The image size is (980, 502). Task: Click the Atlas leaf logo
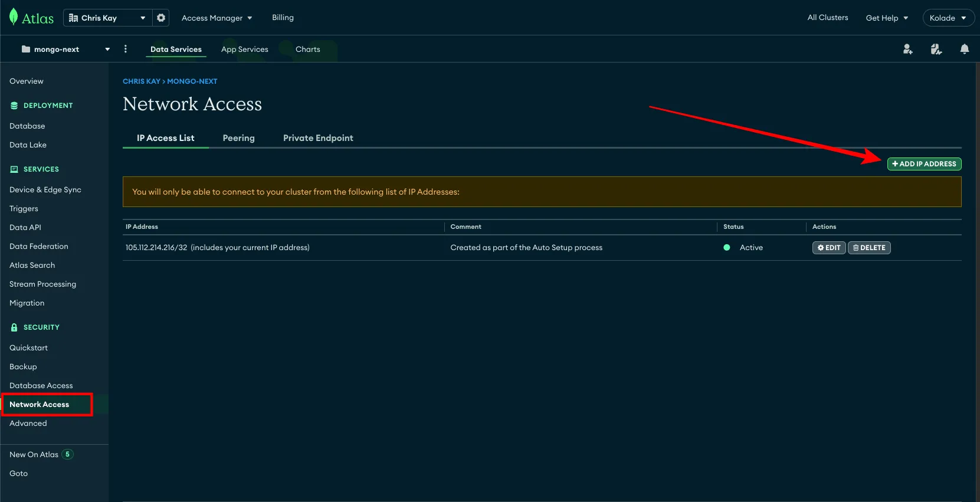(x=14, y=17)
